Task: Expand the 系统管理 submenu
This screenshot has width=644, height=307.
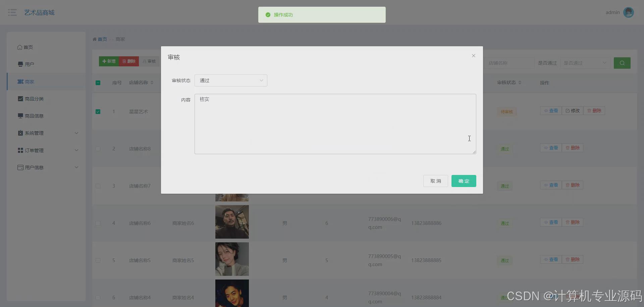Action: [46, 133]
